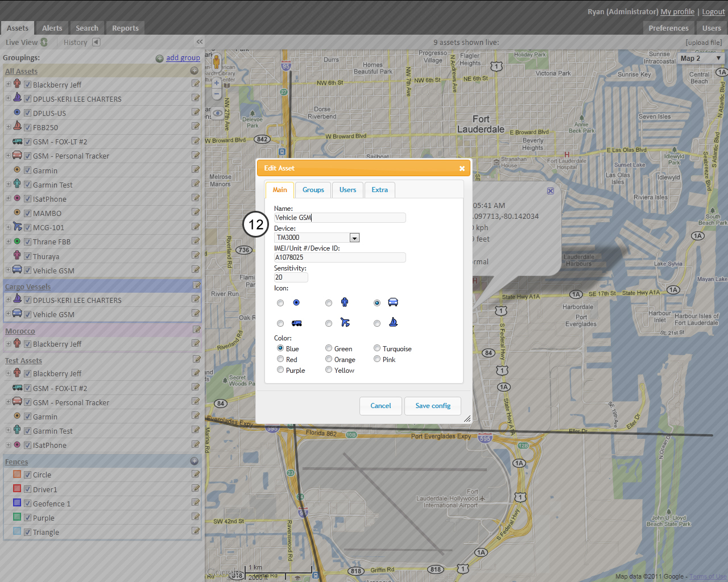Viewport: 728px width, 582px height.
Task: Open edit icon for Cargo Vessels group
Action: tap(196, 285)
